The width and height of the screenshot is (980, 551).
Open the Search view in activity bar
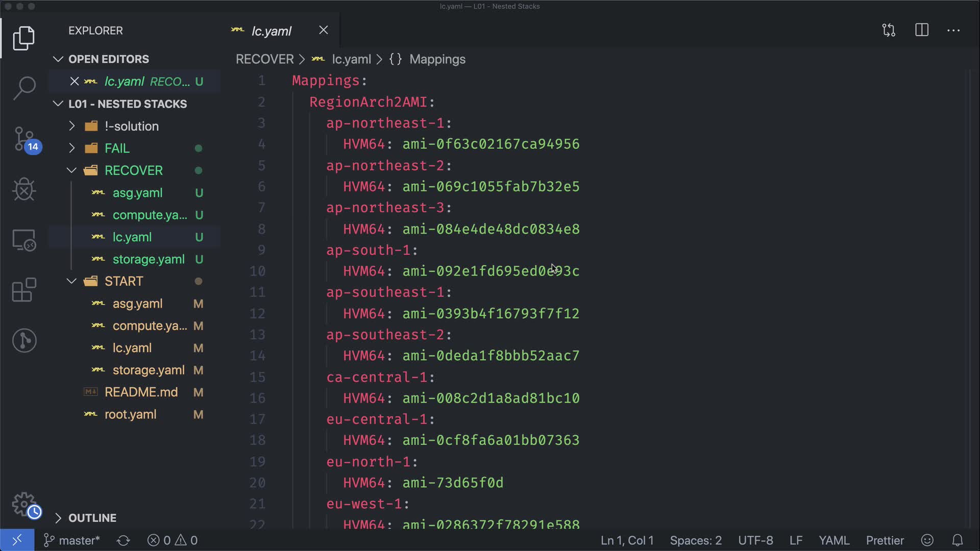pyautogui.click(x=24, y=88)
